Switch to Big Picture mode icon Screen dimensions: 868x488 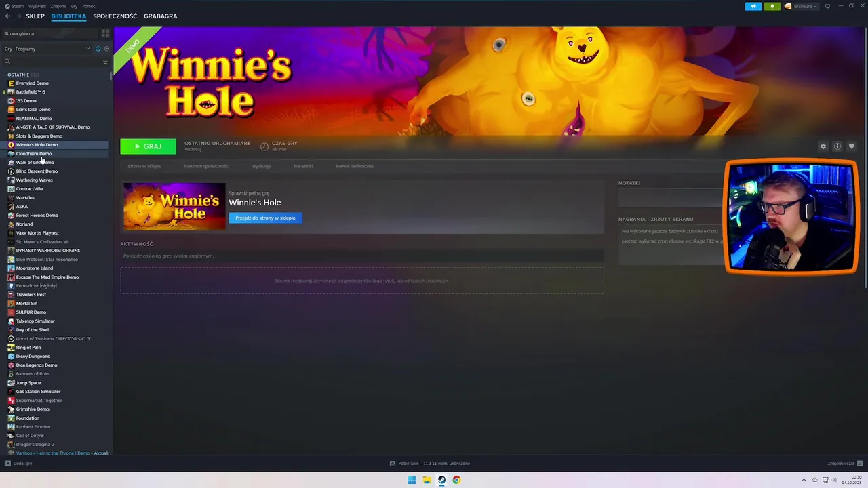(x=827, y=6)
